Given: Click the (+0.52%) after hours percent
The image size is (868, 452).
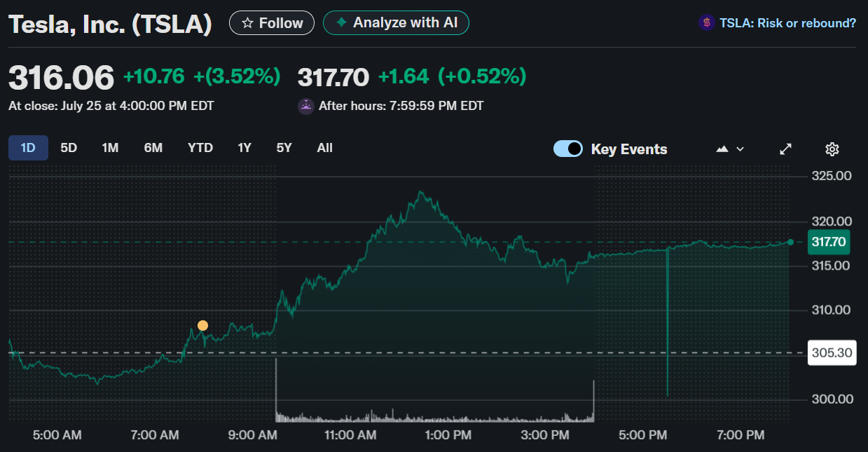Looking at the screenshot, I should (x=482, y=76).
